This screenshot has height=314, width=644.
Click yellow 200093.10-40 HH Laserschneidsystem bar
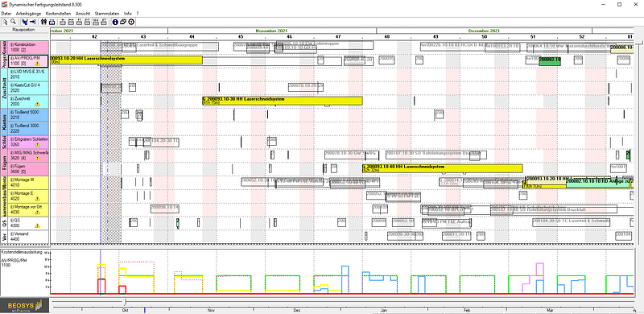tap(442, 168)
